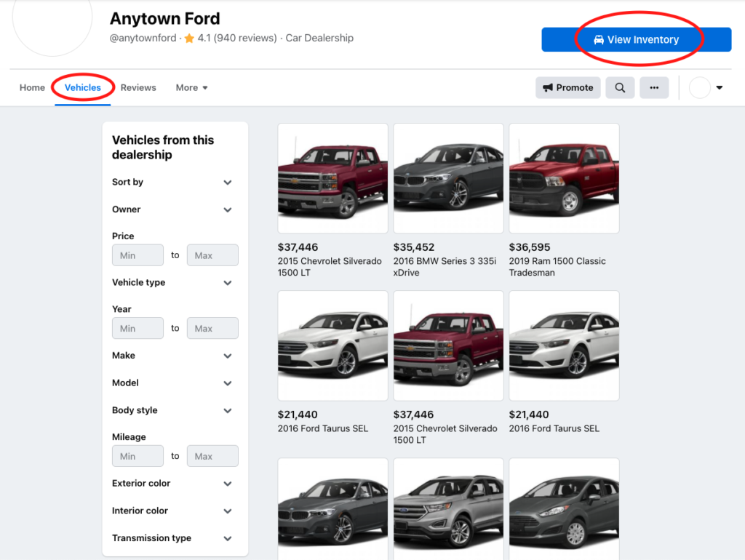Expand the Exterior color filter

[x=175, y=484]
